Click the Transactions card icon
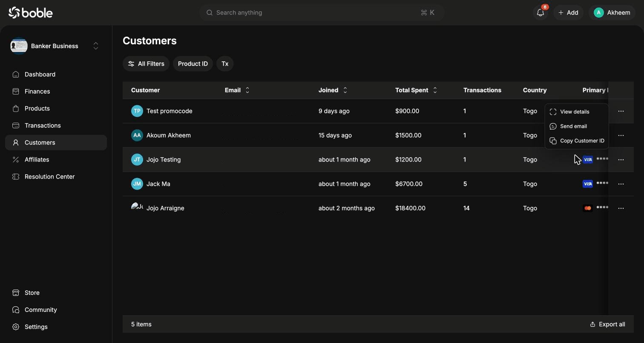Viewport: 644px width, 343px height. tap(16, 125)
